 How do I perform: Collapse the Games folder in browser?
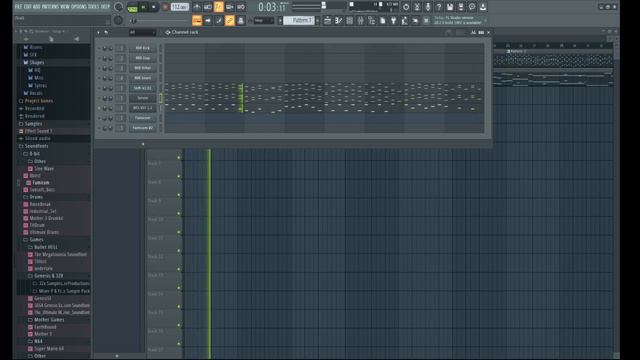pos(33,240)
